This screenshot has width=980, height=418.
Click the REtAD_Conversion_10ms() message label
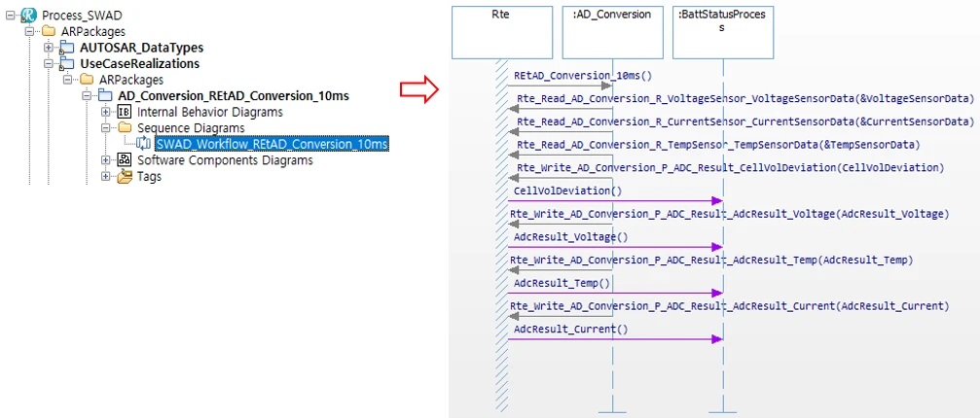click(582, 76)
